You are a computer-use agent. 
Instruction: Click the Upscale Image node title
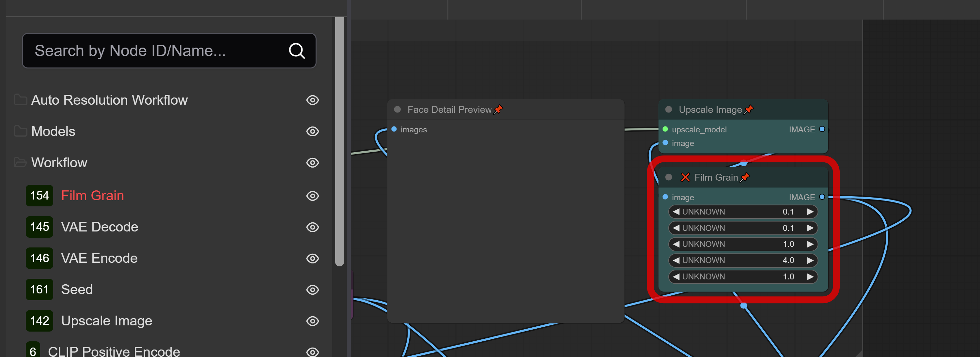pyautogui.click(x=710, y=110)
